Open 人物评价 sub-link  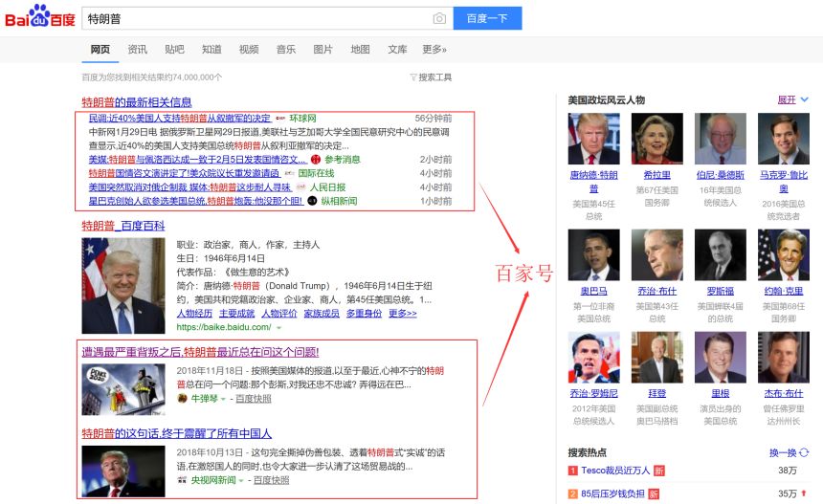[x=279, y=313]
